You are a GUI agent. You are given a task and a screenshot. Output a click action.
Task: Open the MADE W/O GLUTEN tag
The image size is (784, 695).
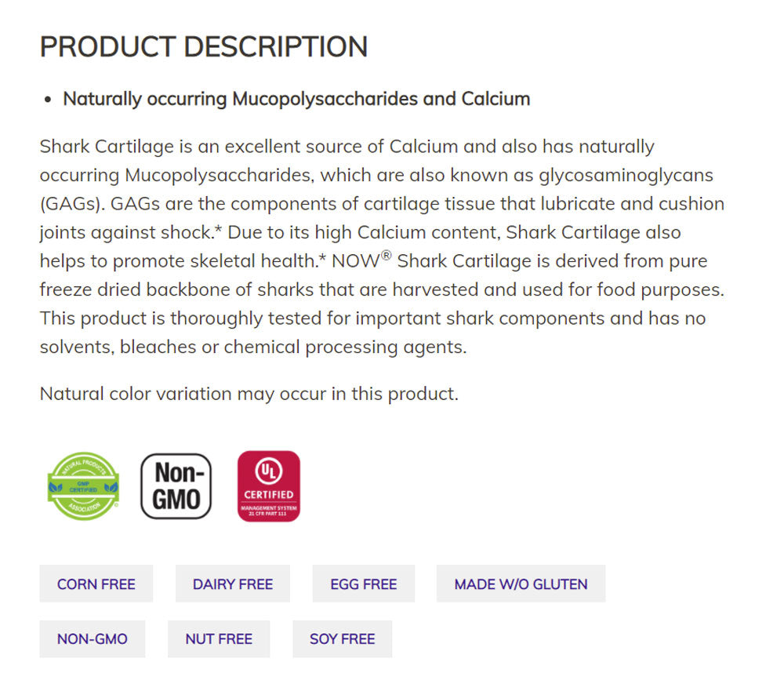tap(521, 584)
